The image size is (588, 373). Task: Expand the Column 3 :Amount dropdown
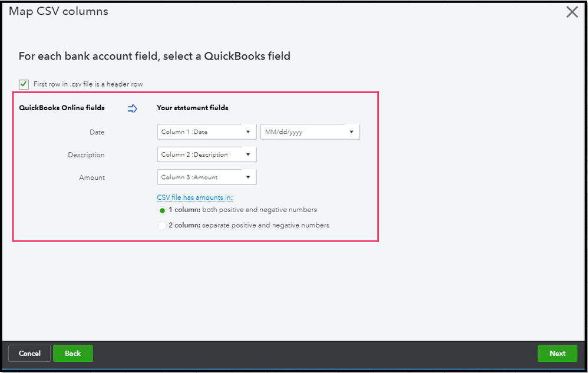point(206,177)
